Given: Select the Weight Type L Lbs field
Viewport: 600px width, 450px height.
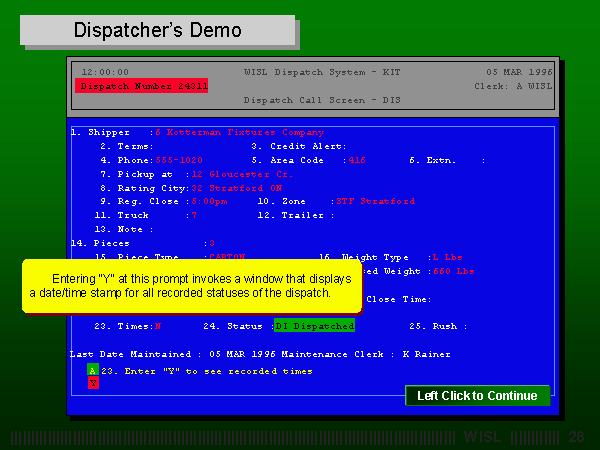Looking at the screenshot, I should 448,257.
